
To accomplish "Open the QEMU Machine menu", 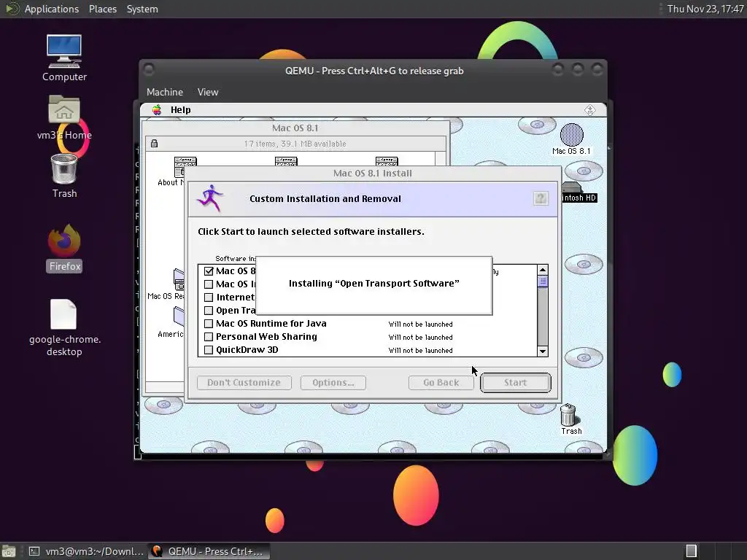I will coord(165,92).
